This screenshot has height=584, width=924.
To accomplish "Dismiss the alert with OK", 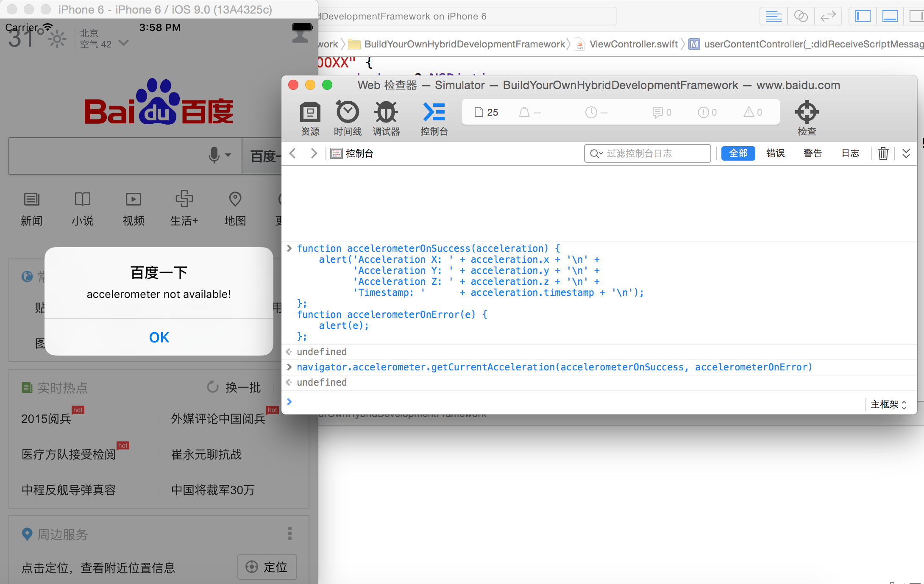I will [159, 337].
